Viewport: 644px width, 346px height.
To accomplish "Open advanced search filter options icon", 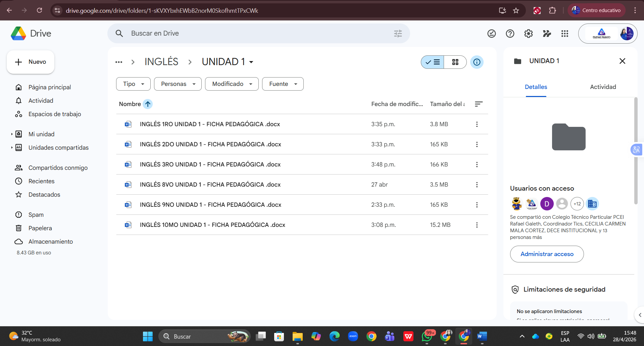I will point(398,34).
